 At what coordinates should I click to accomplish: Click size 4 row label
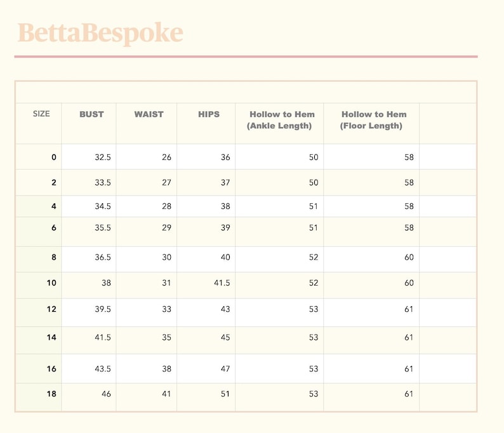(54, 206)
